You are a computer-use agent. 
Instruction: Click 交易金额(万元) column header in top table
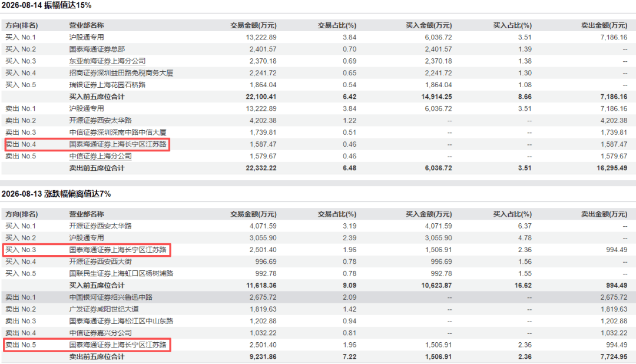253,25
